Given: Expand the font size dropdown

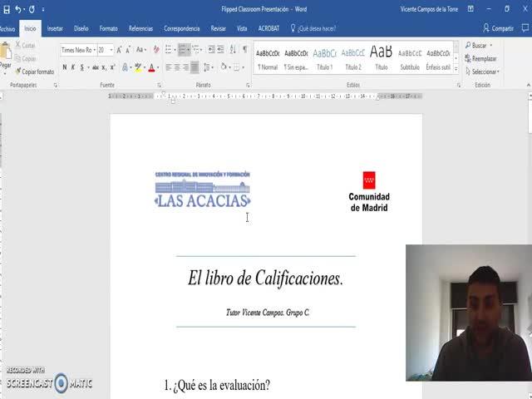Looking at the screenshot, I should point(111,50).
